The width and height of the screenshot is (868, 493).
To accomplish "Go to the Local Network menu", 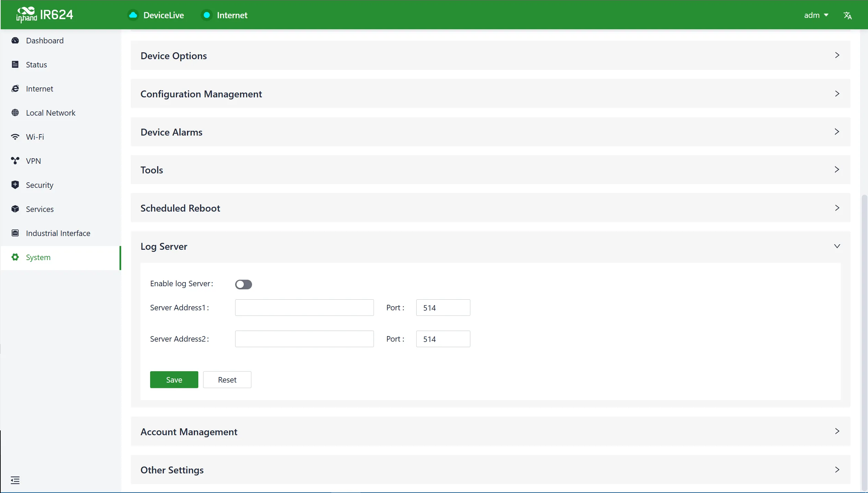I will coord(61,113).
